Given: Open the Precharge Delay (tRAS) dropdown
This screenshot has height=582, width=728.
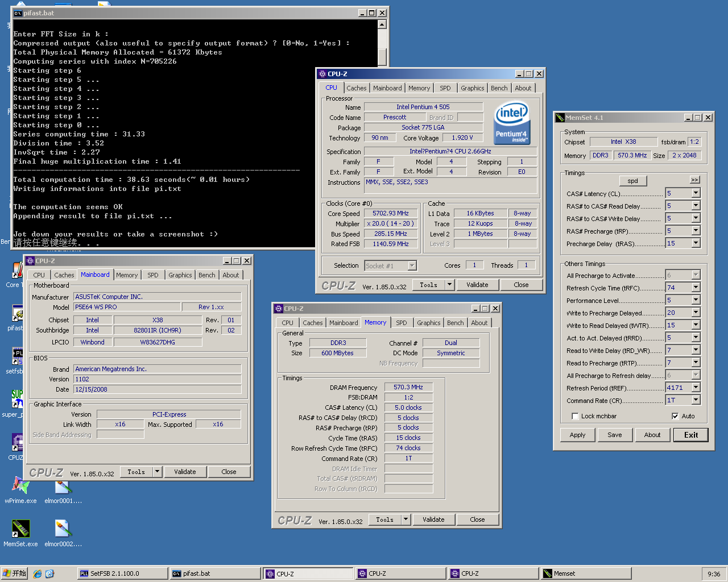Looking at the screenshot, I should click(696, 243).
